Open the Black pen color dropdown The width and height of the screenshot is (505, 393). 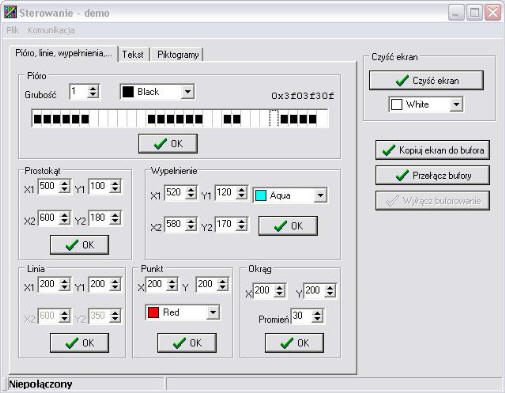coord(188,92)
